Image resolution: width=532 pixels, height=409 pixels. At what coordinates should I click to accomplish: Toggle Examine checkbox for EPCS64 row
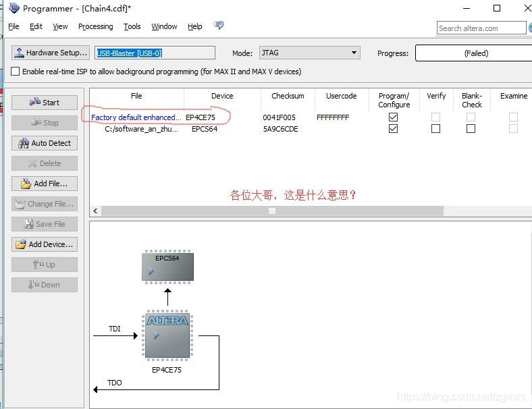pos(513,129)
